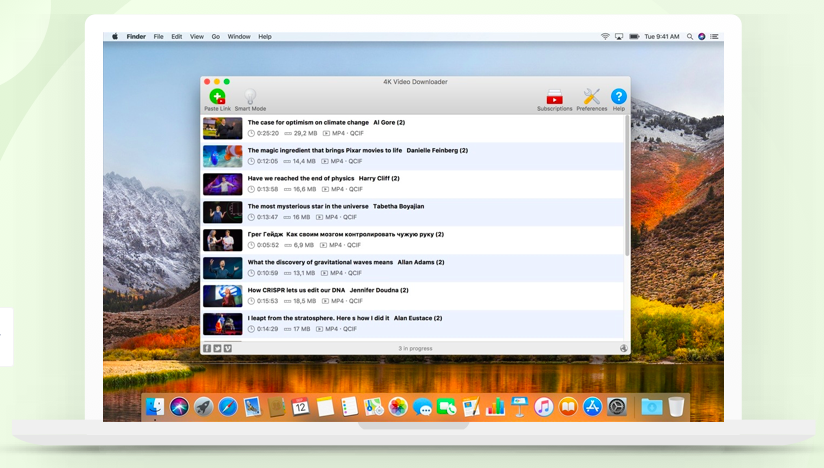
Task: Open iBooks from the Dock
Action: pyautogui.click(x=568, y=407)
